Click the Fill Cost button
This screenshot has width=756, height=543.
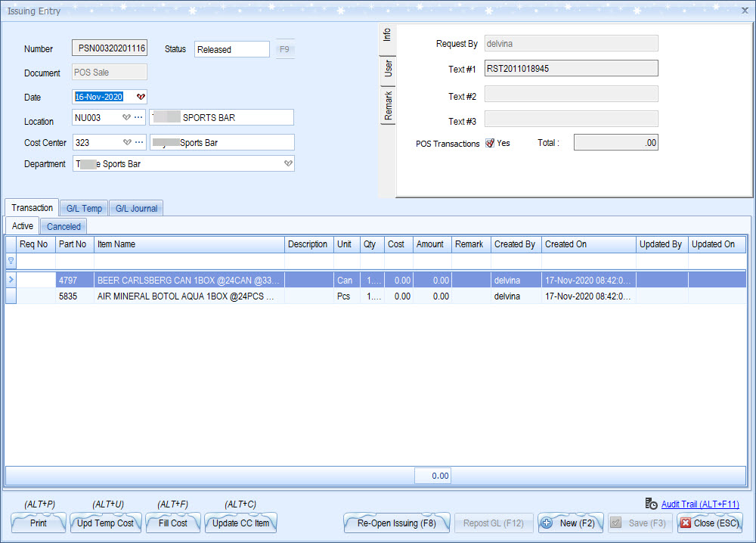pos(168,523)
